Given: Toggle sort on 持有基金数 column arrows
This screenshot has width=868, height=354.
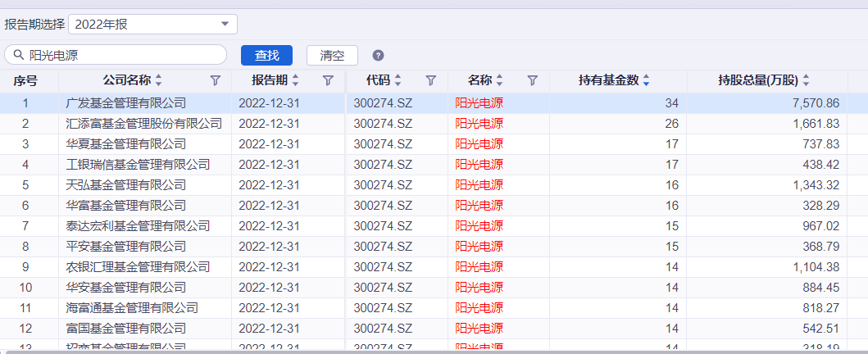Looking at the screenshot, I should [x=645, y=81].
